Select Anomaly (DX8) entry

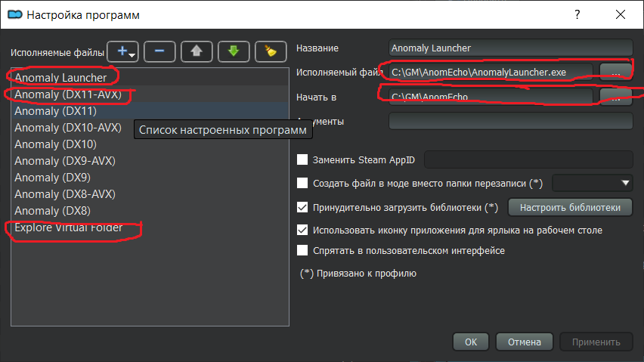click(x=150, y=211)
